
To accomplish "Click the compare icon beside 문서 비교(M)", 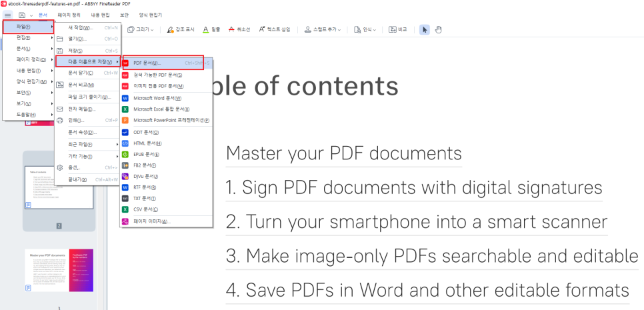I will [x=60, y=85].
